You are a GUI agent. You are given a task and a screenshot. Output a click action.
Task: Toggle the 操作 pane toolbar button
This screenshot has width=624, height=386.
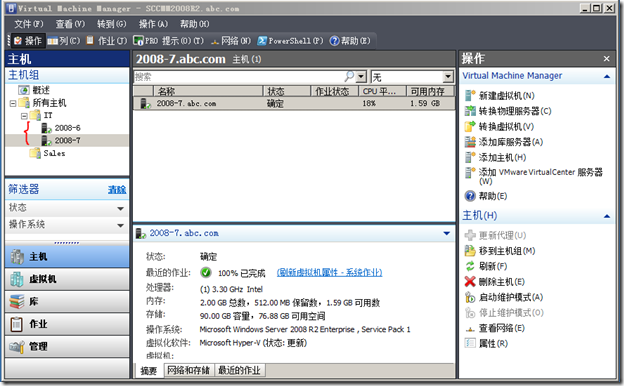tap(27, 41)
